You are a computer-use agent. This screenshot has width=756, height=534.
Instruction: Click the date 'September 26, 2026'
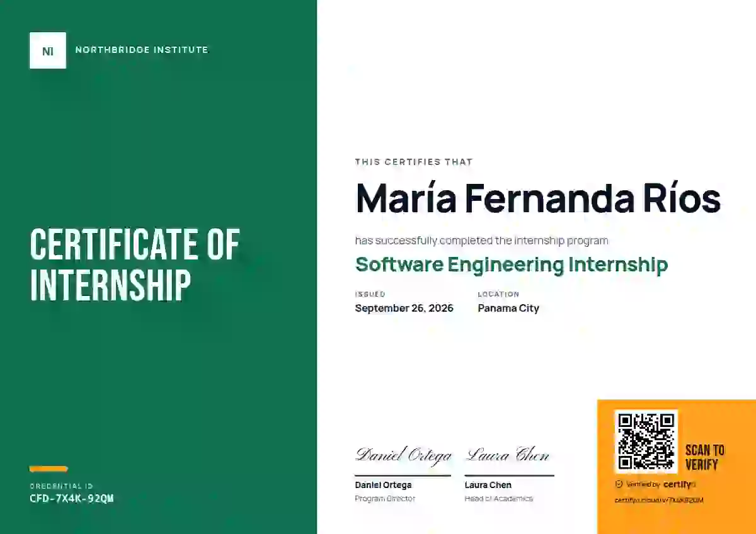(404, 309)
